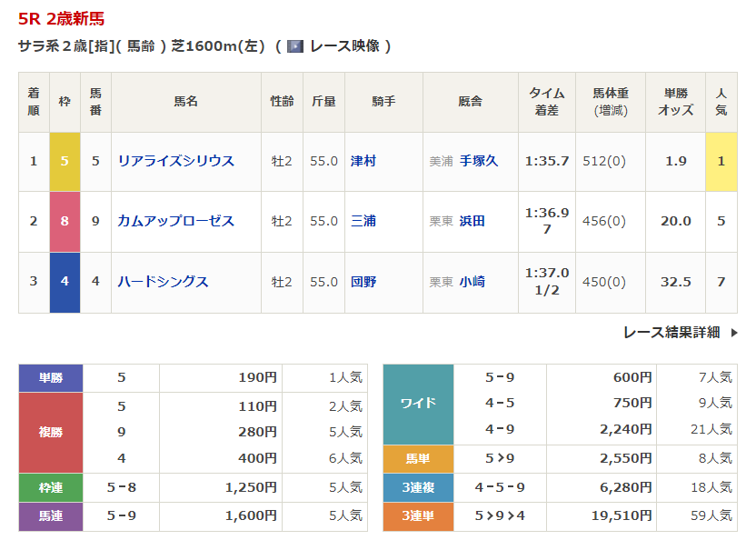Open horse リアライズシリウス profile
This screenshot has width=756, height=540.
click(x=175, y=161)
